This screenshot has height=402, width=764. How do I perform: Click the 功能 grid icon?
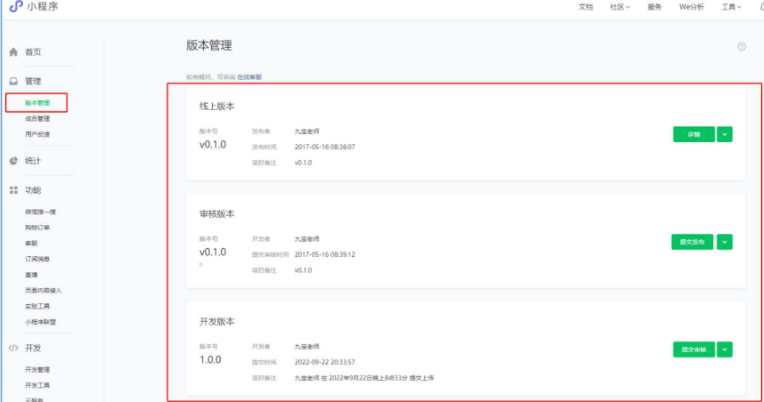(13, 190)
